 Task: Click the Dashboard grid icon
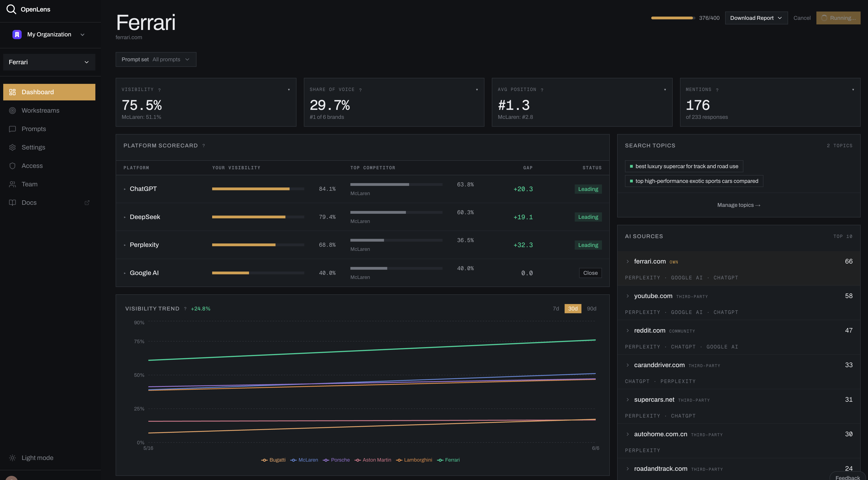[12, 92]
